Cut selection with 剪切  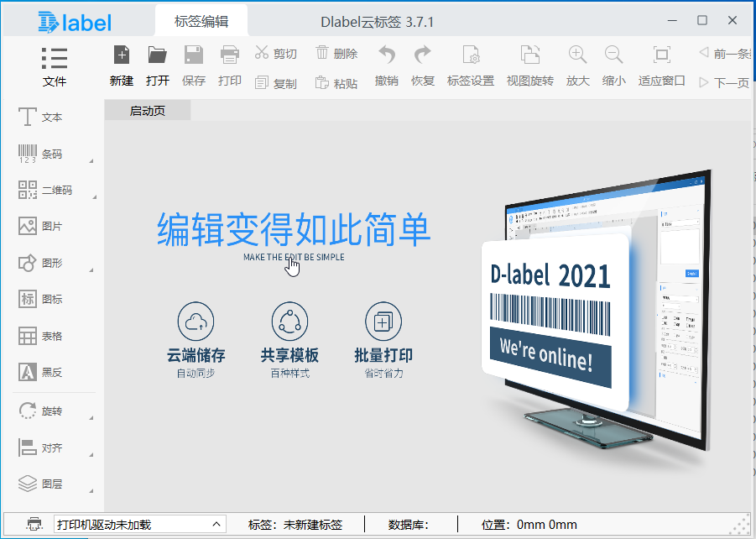coord(276,53)
